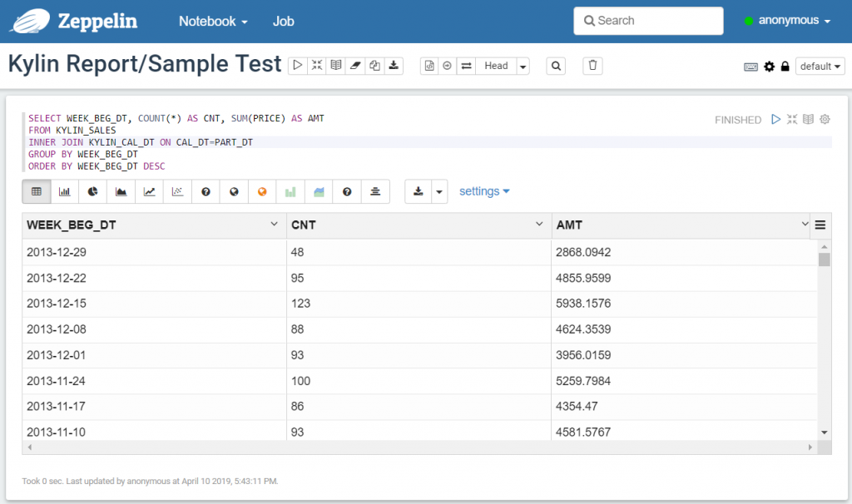Run all paragraphs in the note
The image size is (852, 504).
click(297, 66)
